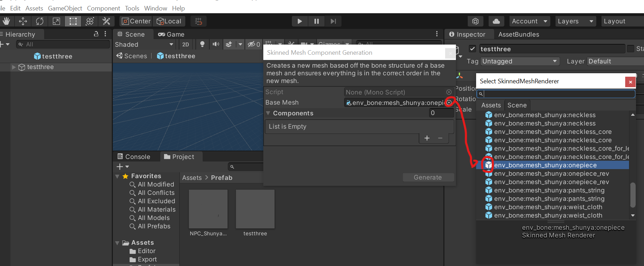Select the Scale tool

pos(56,21)
